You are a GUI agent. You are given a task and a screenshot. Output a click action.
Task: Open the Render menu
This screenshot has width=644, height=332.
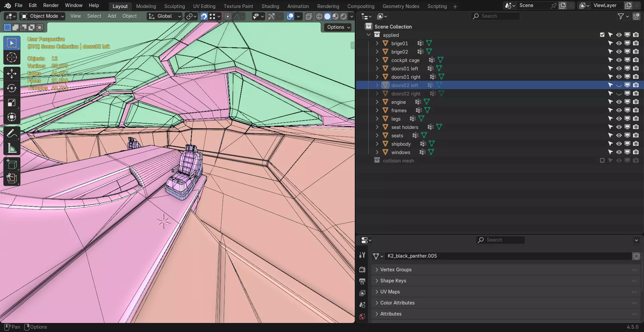click(x=51, y=5)
